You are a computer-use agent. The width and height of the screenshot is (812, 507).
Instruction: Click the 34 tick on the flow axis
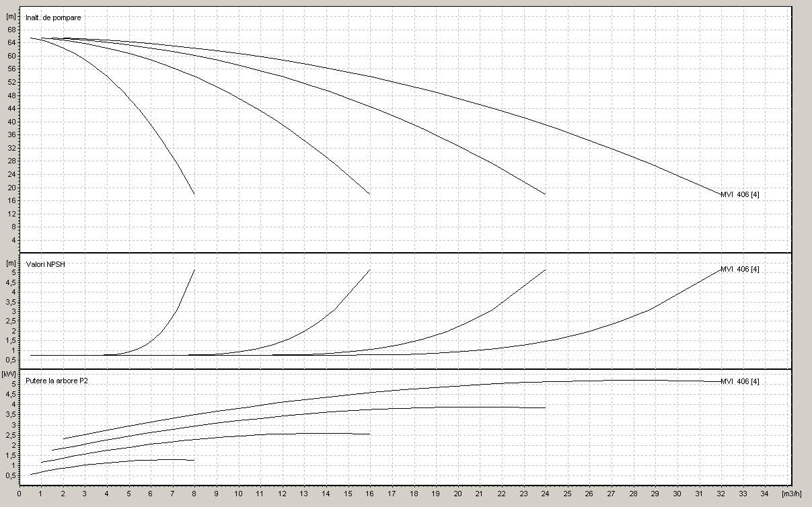point(765,494)
